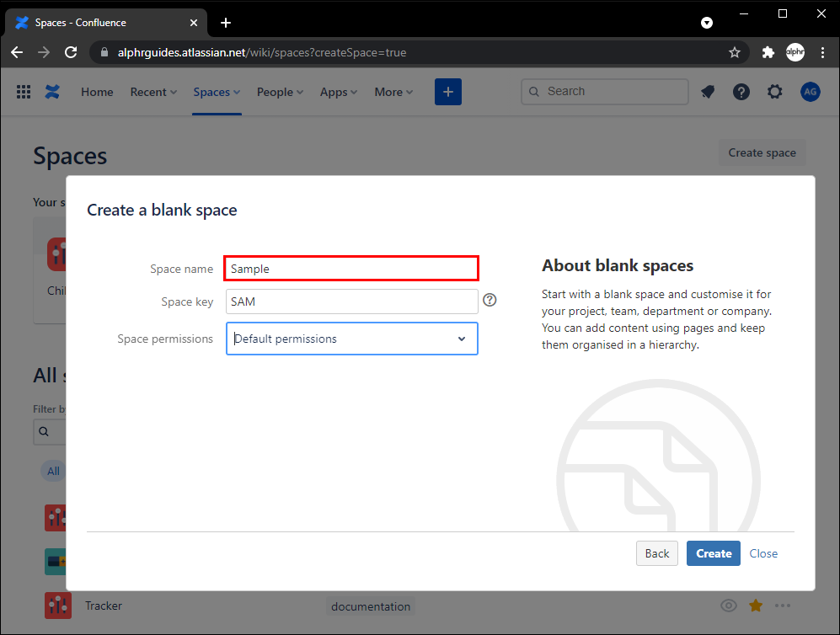840x635 pixels.
Task: Click the space key help icon
Action: [490, 300]
